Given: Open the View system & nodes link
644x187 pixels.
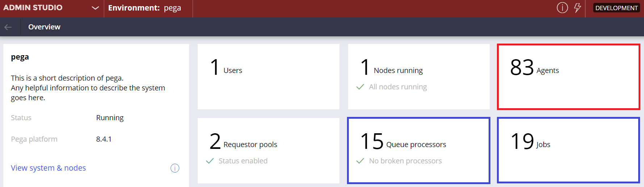Looking at the screenshot, I should point(49,168).
